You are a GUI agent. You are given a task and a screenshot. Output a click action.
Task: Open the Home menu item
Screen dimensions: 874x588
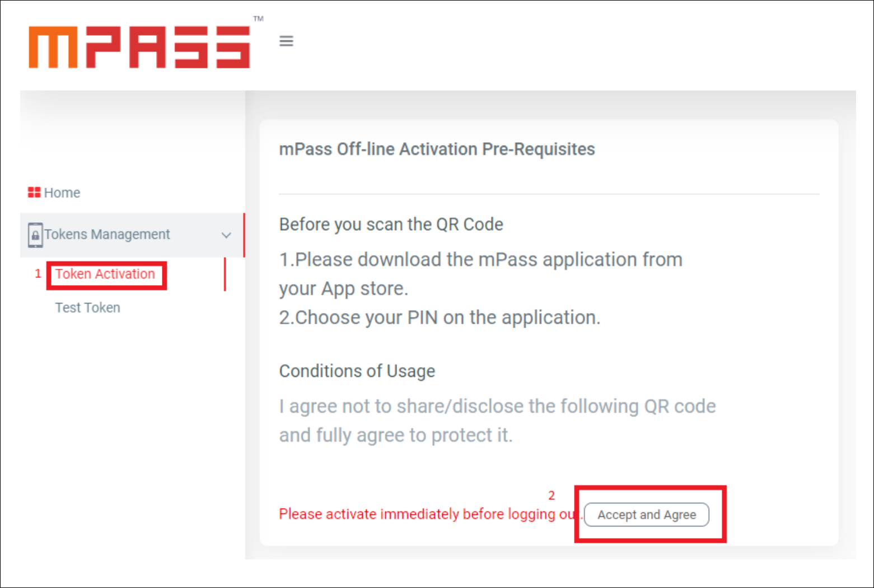(x=54, y=193)
